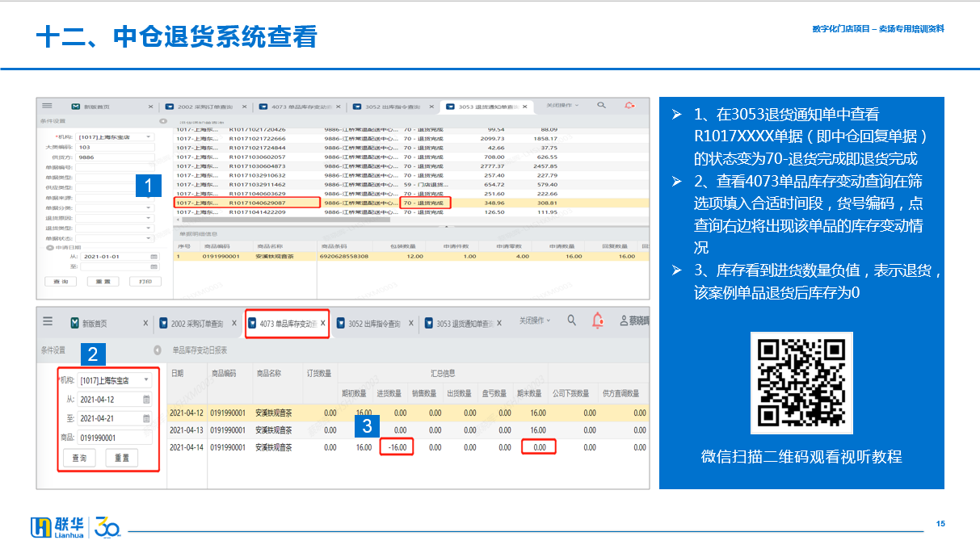Click 进货数量 column header

click(x=389, y=393)
